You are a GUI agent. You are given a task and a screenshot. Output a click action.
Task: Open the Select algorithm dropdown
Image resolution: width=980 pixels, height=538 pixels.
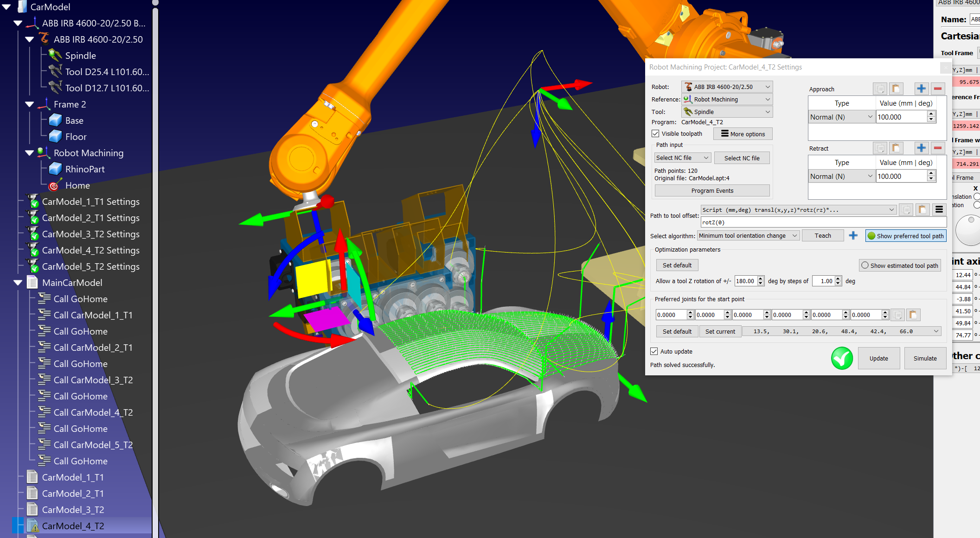point(748,235)
